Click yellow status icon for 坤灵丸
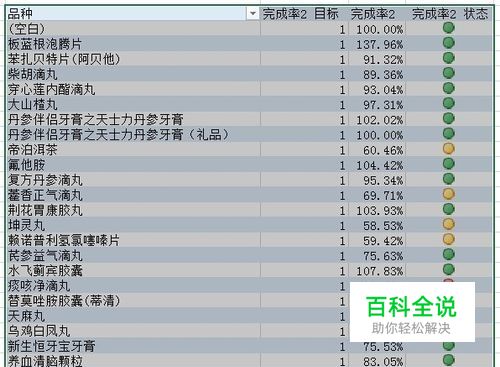 [x=449, y=224]
